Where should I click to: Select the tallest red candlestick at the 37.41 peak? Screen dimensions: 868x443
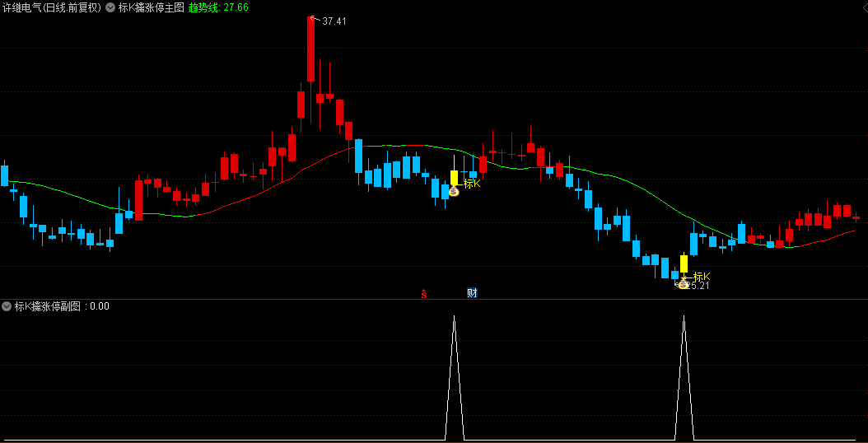[x=311, y=49]
